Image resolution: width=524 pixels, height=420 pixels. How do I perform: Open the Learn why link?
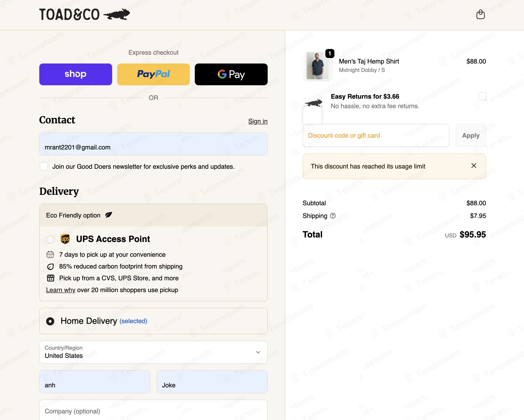click(61, 290)
